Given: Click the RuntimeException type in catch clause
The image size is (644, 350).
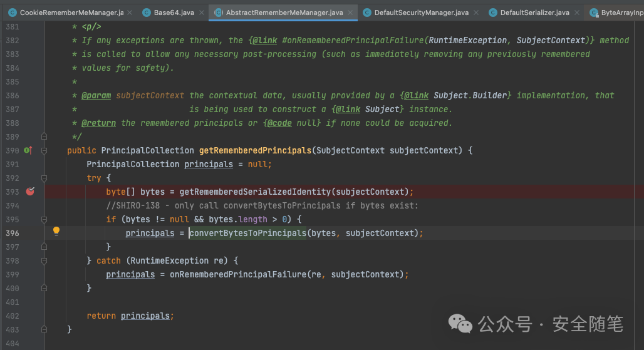Looking at the screenshot, I should [169, 260].
